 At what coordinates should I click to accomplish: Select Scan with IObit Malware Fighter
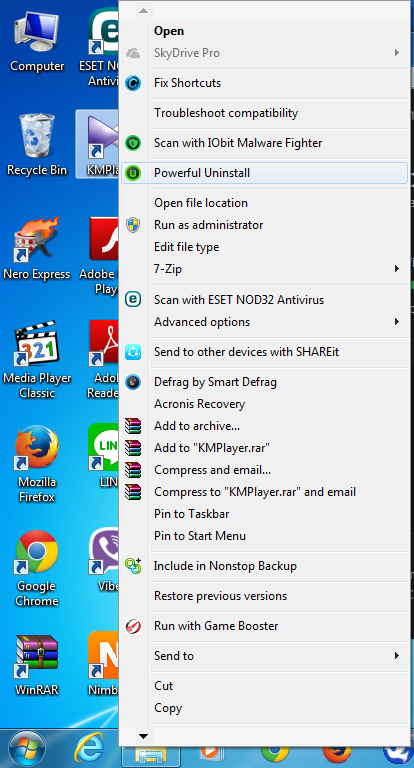tap(264, 143)
